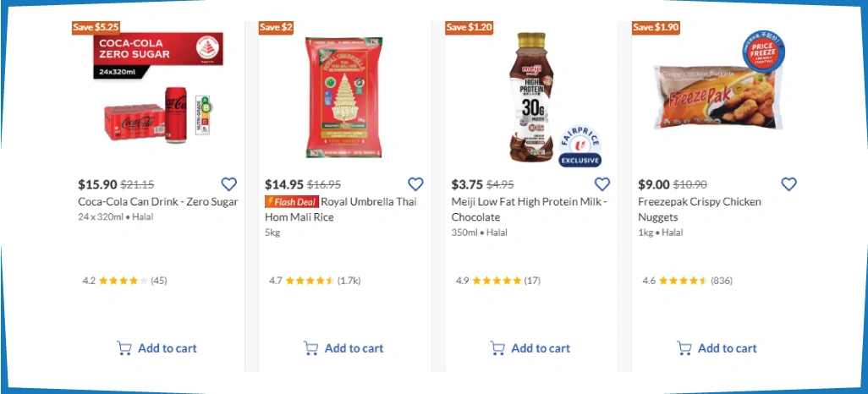This screenshot has width=868, height=394.
Task: Open Coca-Cola Can Drink - Zero Sugar title
Action: coord(158,202)
